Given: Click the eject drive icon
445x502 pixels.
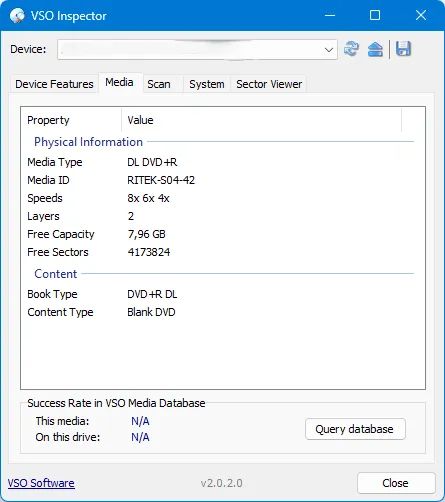Looking at the screenshot, I should tap(375, 49).
